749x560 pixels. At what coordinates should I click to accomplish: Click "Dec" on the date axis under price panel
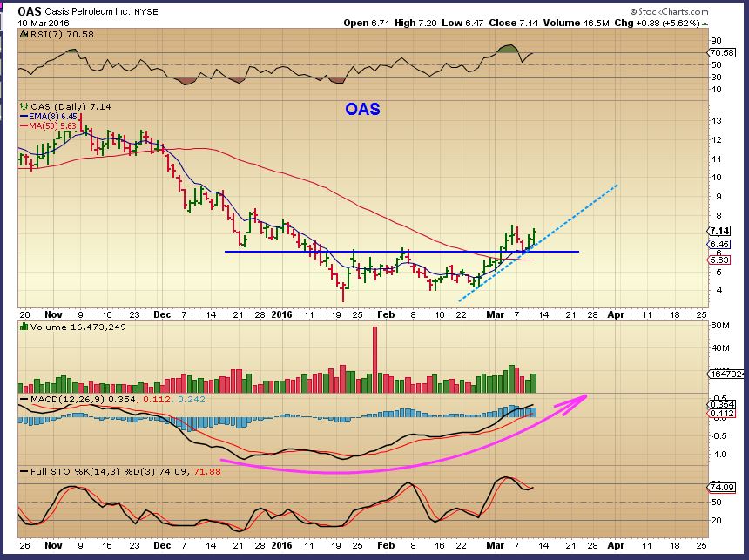pos(162,315)
